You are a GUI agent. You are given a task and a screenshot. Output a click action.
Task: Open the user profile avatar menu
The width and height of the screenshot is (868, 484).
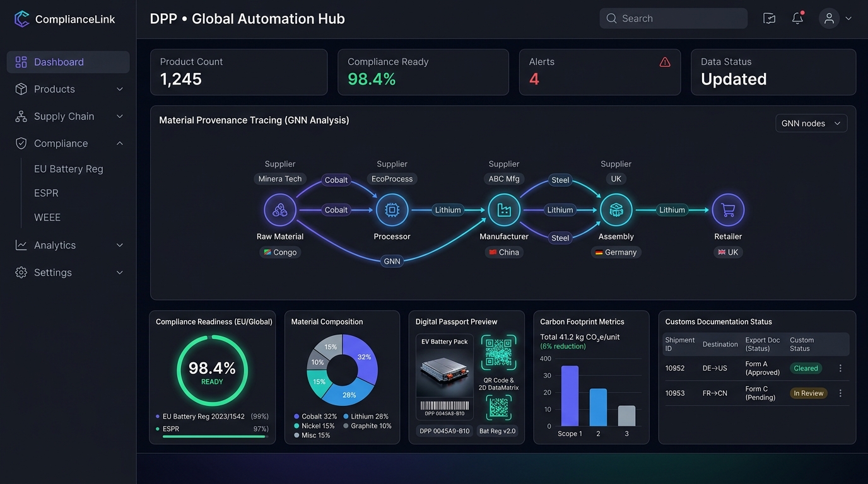click(x=835, y=18)
